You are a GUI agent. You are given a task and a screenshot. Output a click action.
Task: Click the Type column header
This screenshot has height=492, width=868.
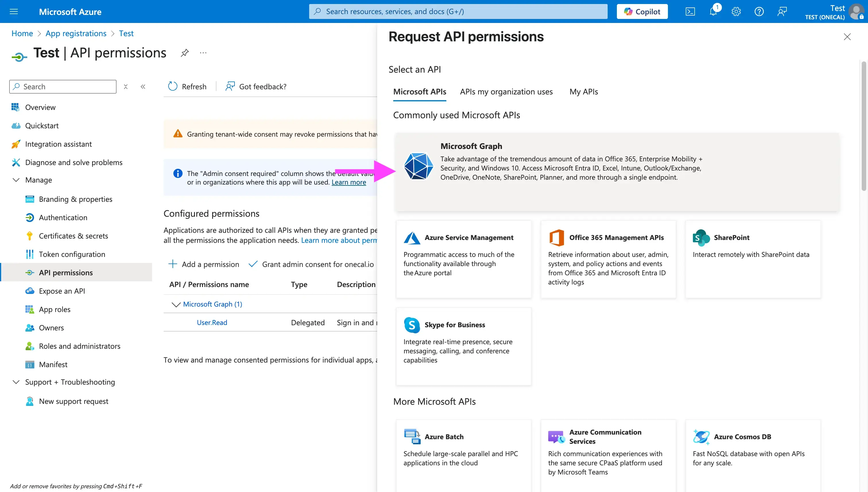pos(299,284)
